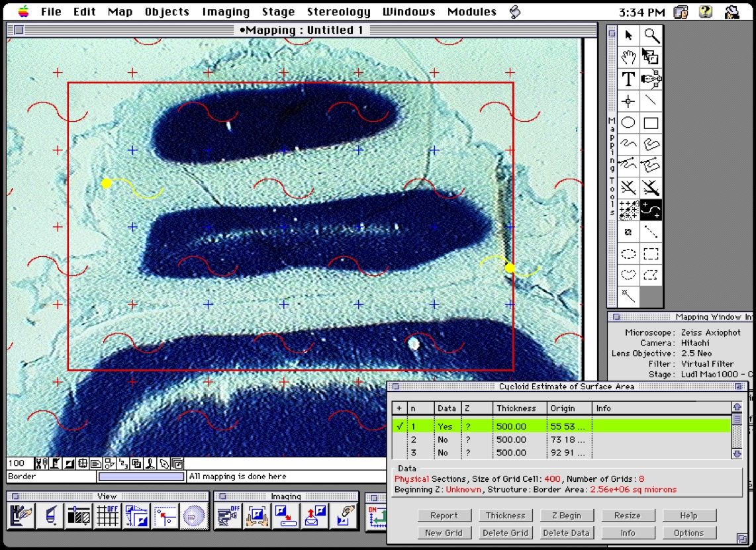The height and width of the screenshot is (550, 756).
Task: Open the filter selector dropdown in View
Action: 78,516
